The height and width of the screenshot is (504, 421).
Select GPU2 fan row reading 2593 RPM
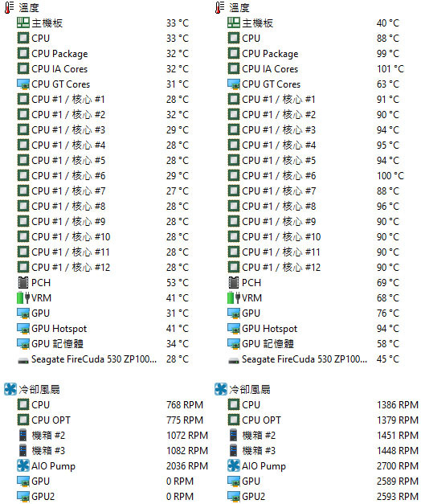tap(323, 496)
